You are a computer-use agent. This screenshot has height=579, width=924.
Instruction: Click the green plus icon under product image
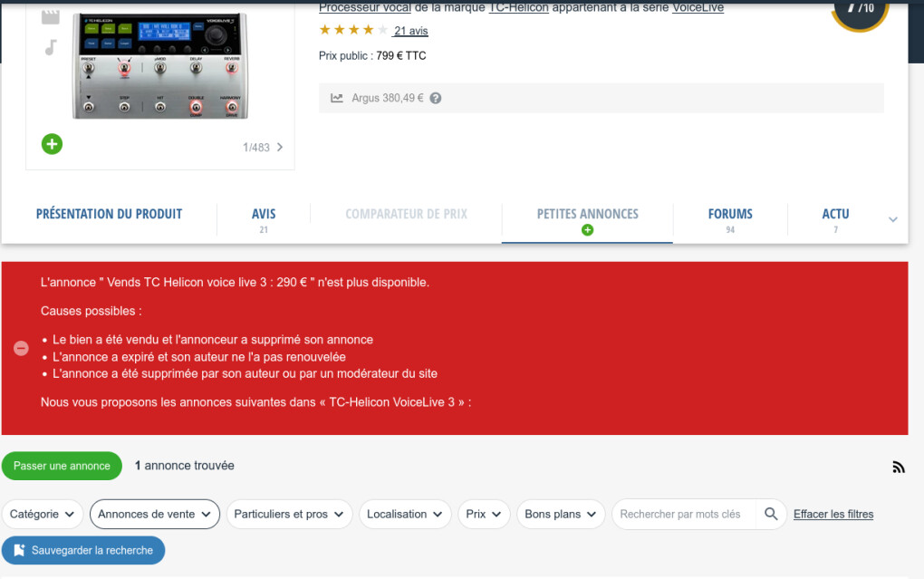tap(52, 144)
